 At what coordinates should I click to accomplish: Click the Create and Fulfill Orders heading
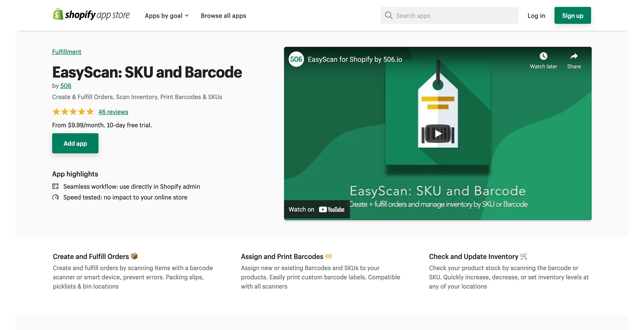pyautogui.click(x=91, y=257)
